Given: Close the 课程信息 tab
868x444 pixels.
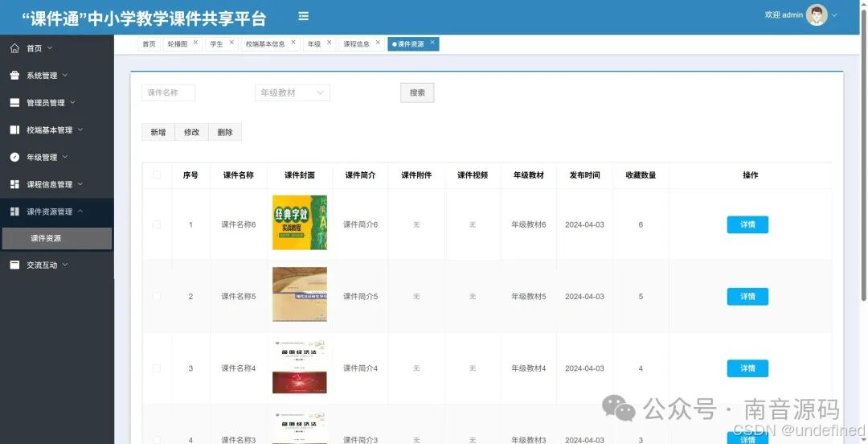Looking at the screenshot, I should coord(378,42).
